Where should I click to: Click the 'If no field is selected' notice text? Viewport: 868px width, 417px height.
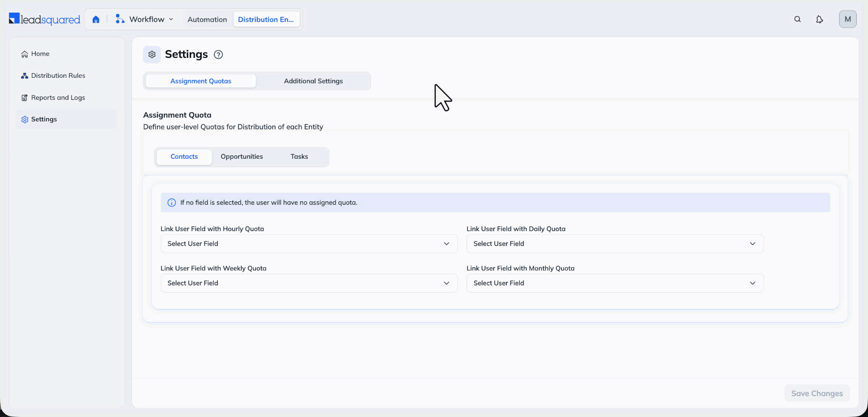click(x=269, y=203)
